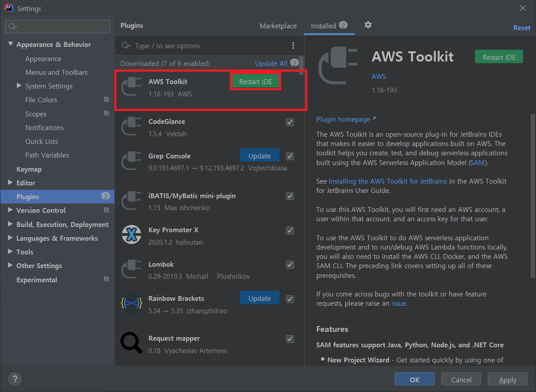Switch to the Marketplace tab
Screen dimensions: 536x392
pos(278,26)
